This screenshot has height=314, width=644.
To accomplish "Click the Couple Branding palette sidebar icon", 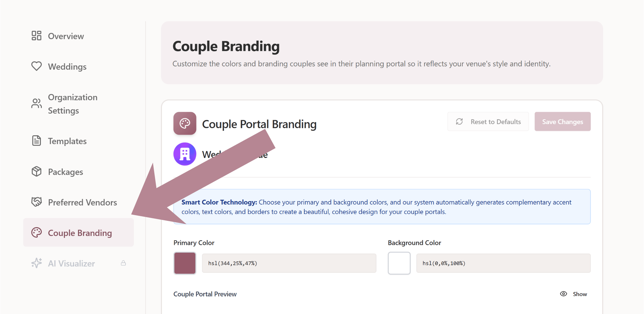I will [36, 233].
